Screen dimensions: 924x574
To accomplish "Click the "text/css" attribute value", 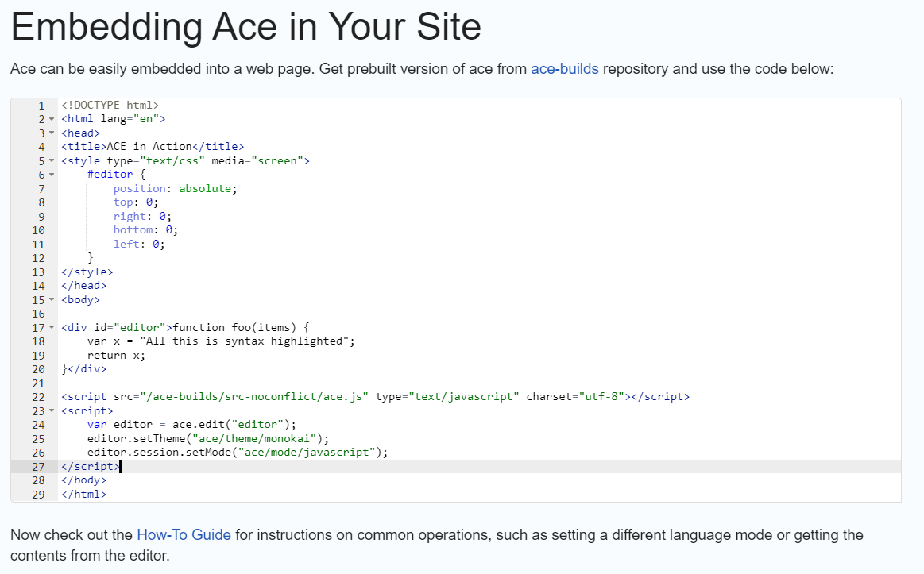I will click(172, 160).
